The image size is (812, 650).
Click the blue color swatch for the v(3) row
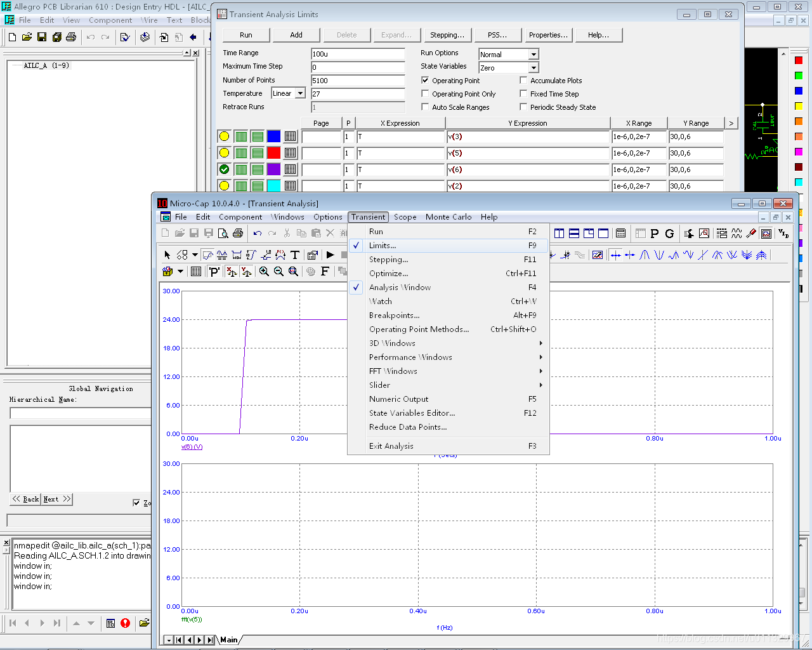pyautogui.click(x=273, y=136)
